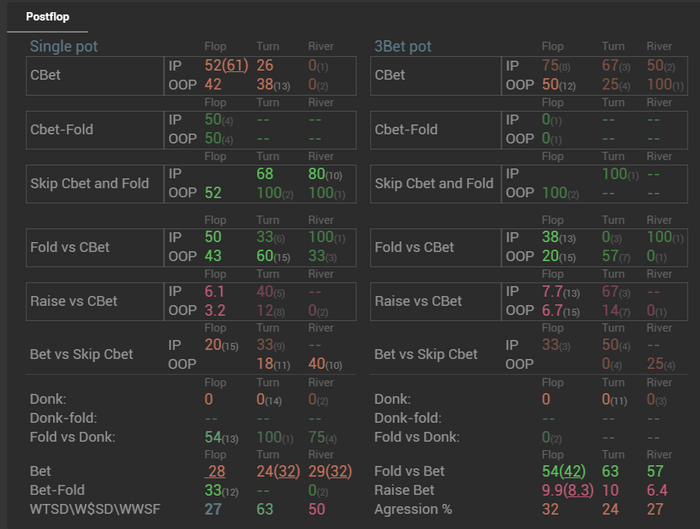Screen dimensions: 700x529
Task: Click the Bet-Fold flop value 33(12)
Action: point(220,490)
